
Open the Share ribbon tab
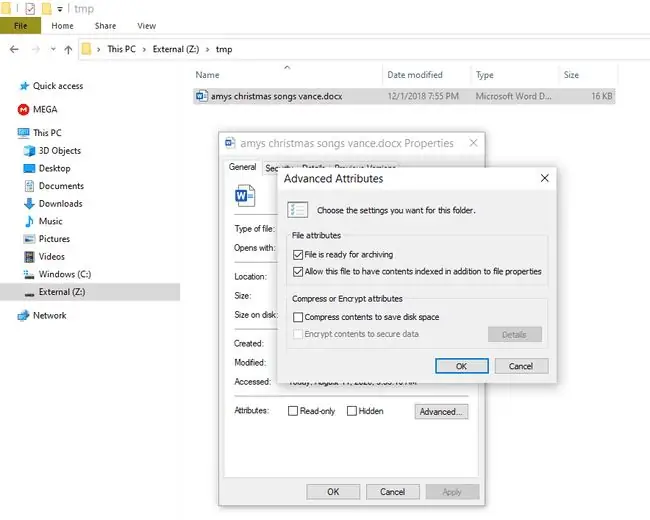tap(105, 26)
